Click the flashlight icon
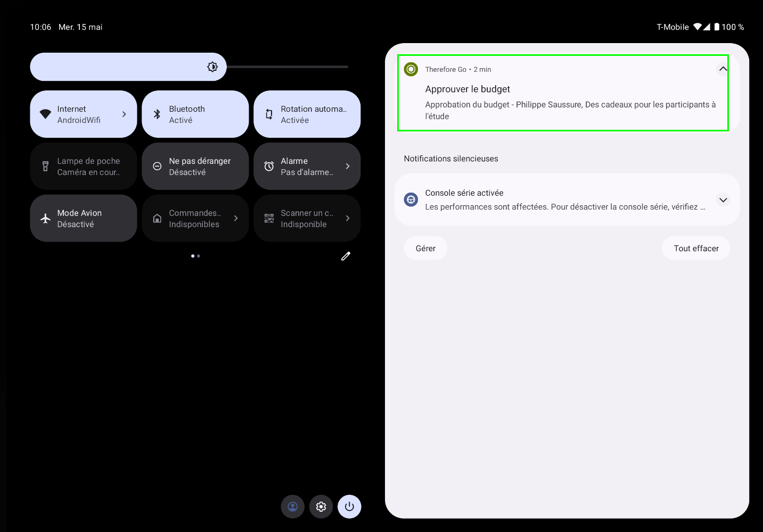Viewport: 763px width, 532px height. coord(45,167)
